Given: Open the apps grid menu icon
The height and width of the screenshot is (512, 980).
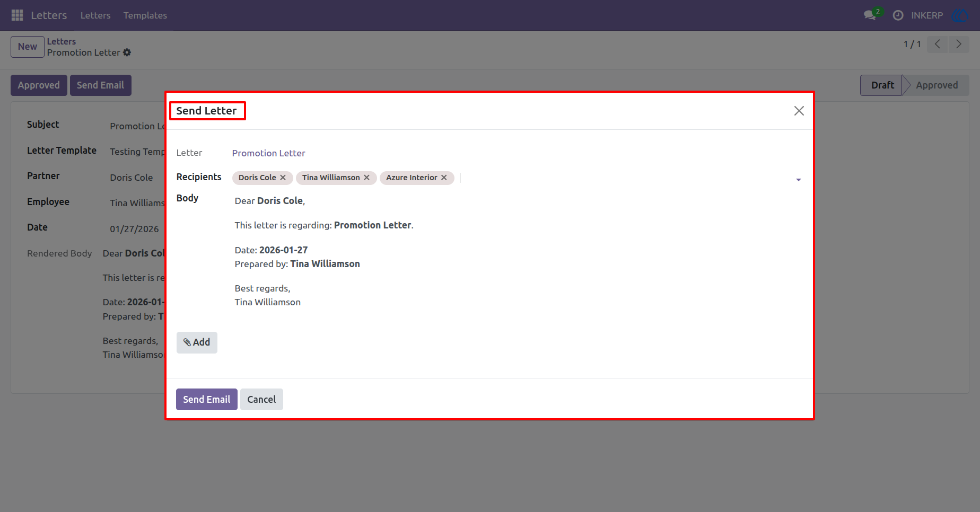Looking at the screenshot, I should click(17, 15).
